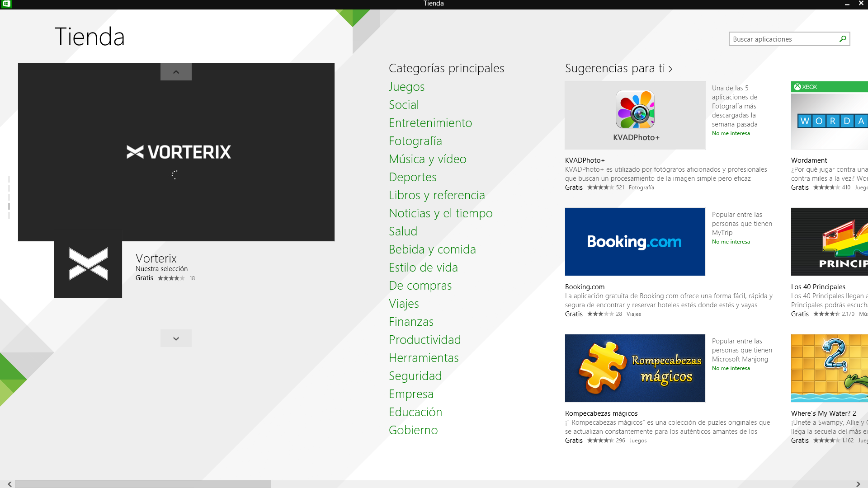Click No me interesa for Rompecabezas mágicos

pyautogui.click(x=731, y=368)
